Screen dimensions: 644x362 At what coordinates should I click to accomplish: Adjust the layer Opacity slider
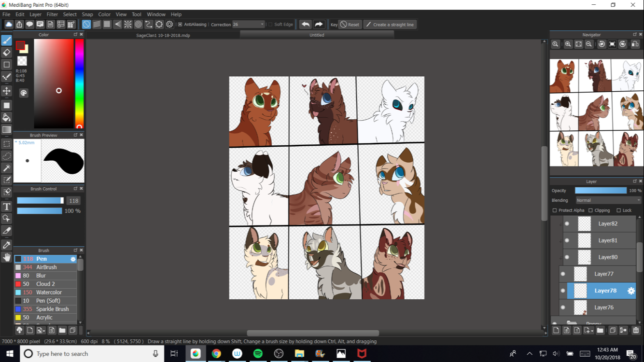pos(601,191)
